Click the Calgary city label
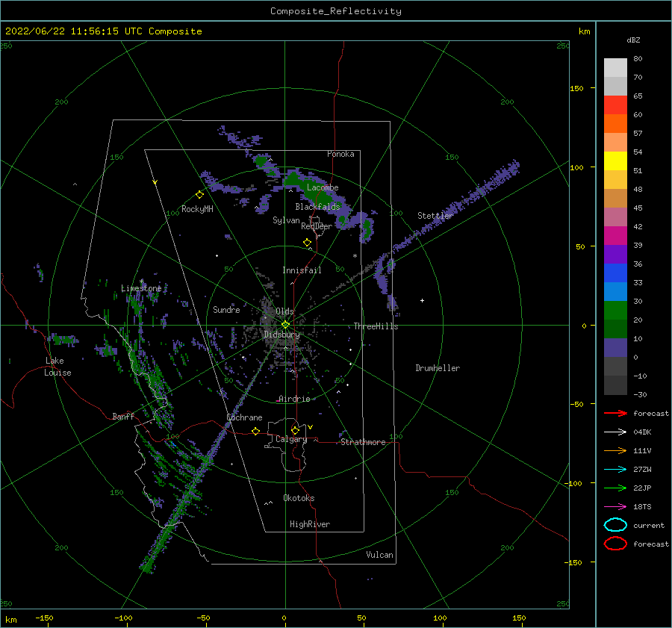This screenshot has height=628, width=672. (x=291, y=439)
